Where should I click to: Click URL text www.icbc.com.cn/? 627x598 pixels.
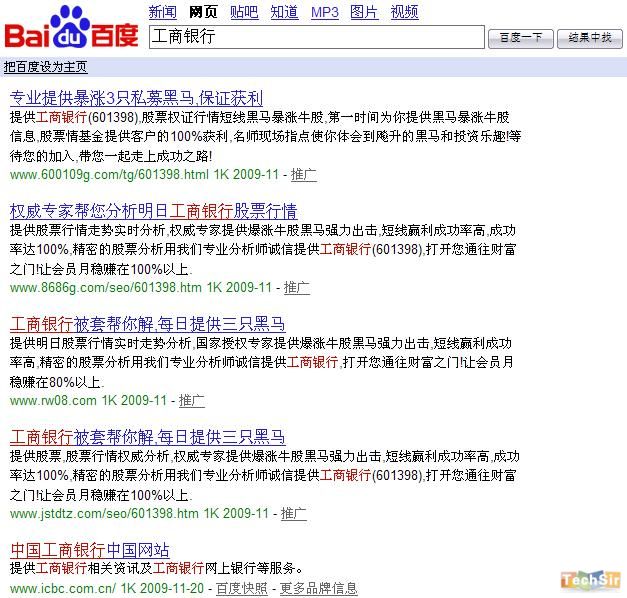point(63,588)
